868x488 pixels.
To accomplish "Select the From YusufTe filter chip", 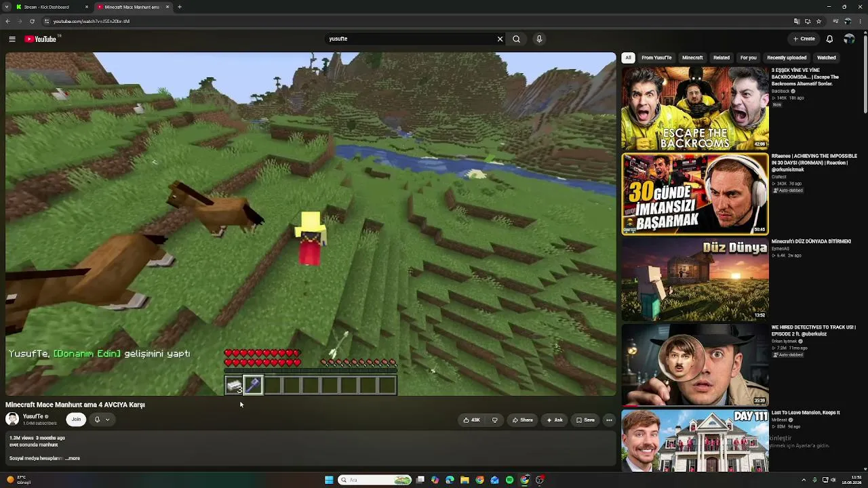I will [x=656, y=58].
